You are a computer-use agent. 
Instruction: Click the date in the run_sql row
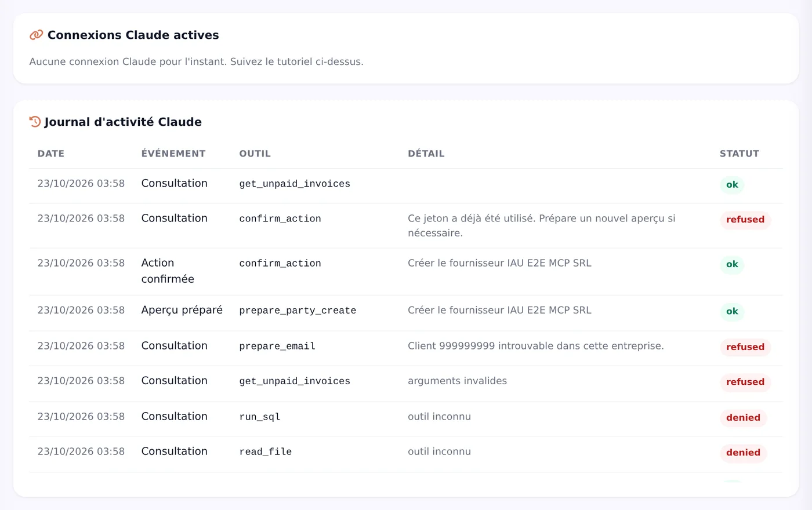point(81,417)
